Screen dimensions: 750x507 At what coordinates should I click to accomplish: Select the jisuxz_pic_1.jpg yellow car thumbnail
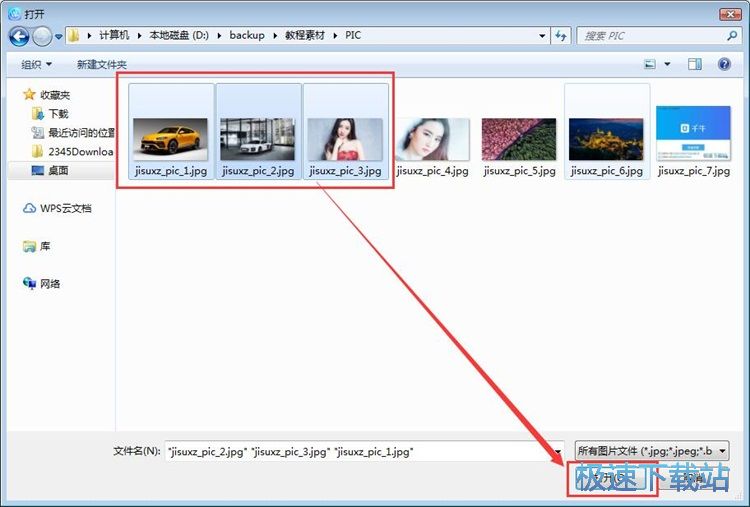170,139
